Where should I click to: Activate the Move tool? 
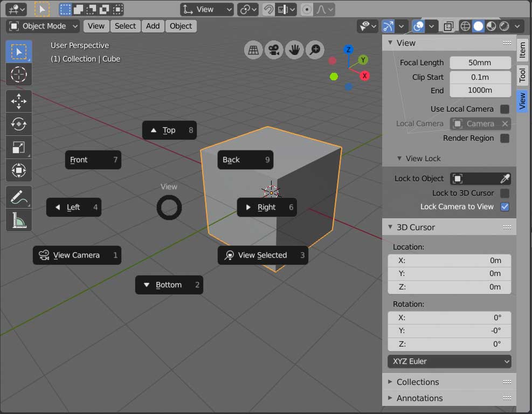click(19, 101)
